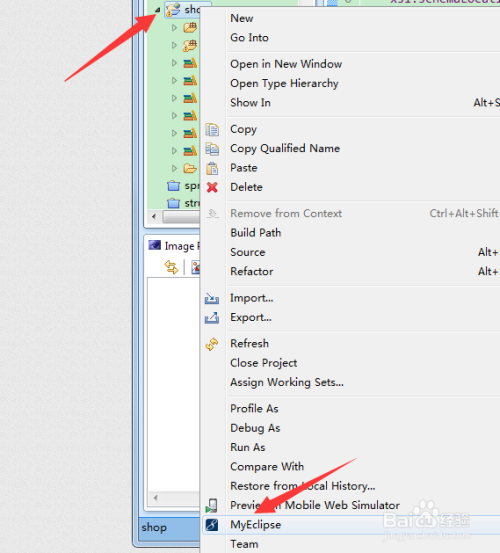This screenshot has width=500, height=553.
Task: Click the Remove from Context icon
Action: (212, 213)
